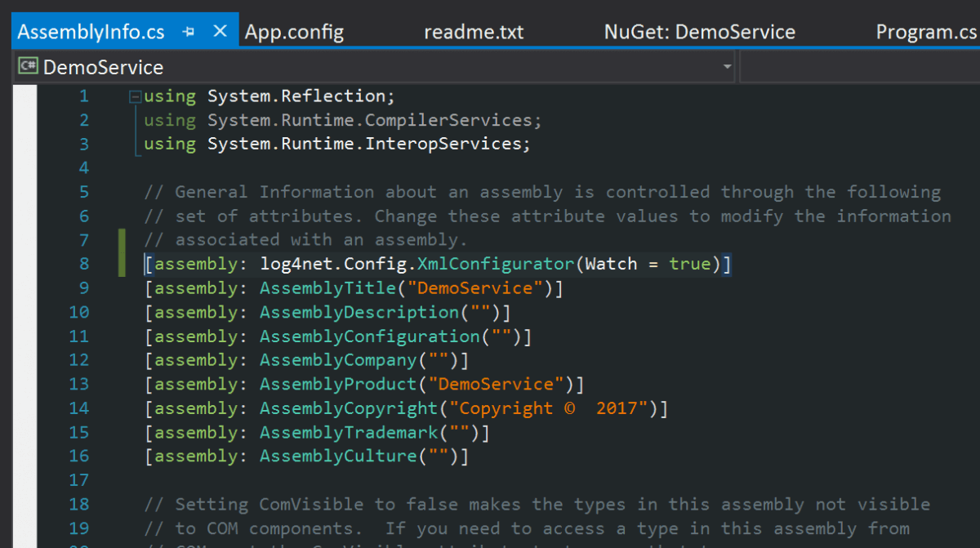The width and height of the screenshot is (980, 548).
Task: Collapse the using directives region
Action: [133, 96]
